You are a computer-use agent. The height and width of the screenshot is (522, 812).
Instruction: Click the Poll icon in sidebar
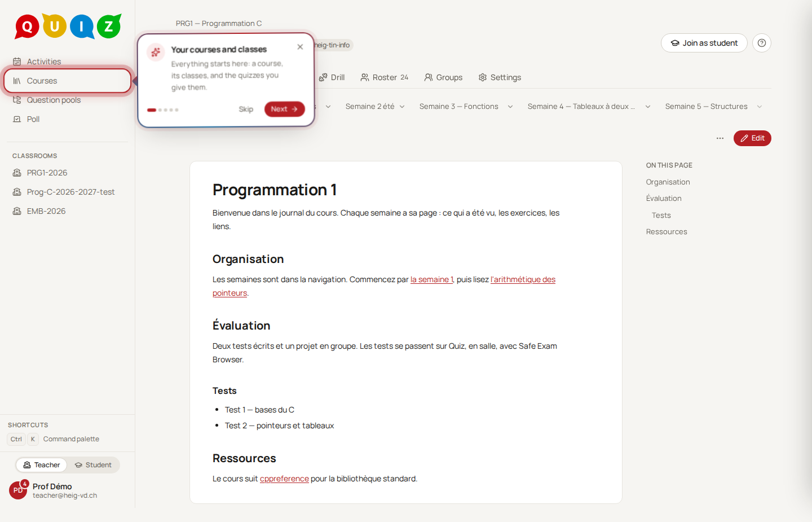tap(17, 119)
